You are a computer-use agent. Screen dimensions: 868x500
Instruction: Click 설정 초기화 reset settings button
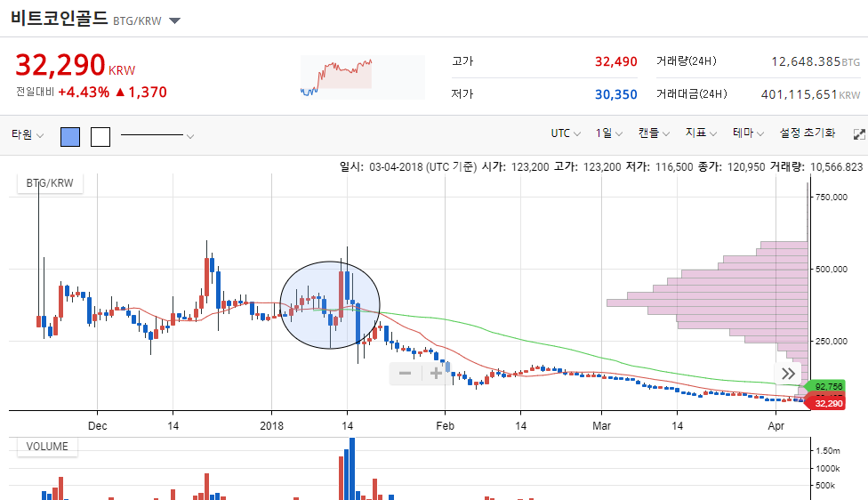tap(808, 133)
